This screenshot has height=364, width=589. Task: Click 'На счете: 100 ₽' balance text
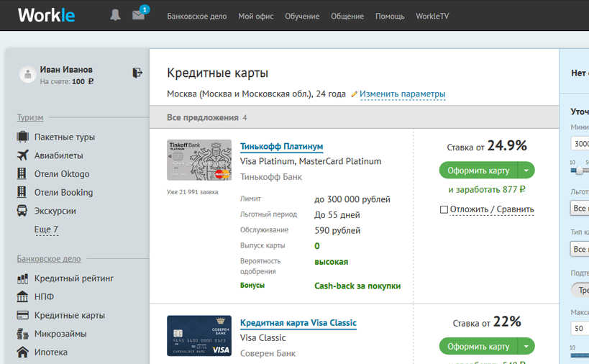click(x=67, y=81)
